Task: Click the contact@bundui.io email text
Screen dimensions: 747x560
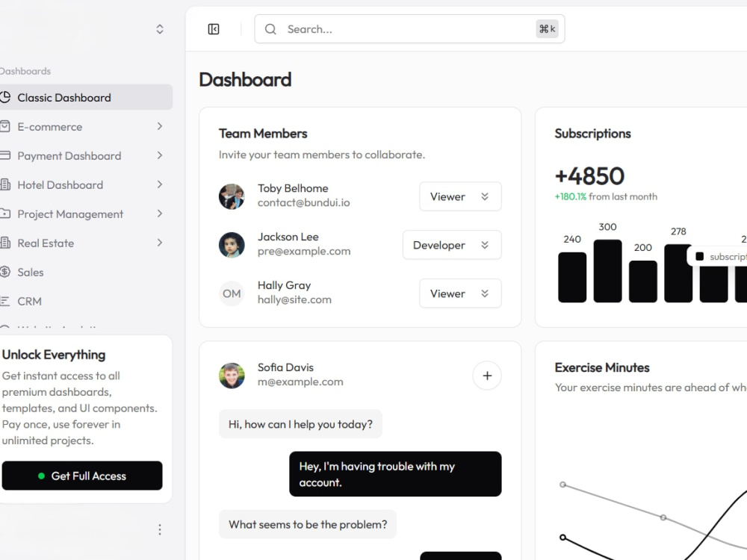Action: 304,202
